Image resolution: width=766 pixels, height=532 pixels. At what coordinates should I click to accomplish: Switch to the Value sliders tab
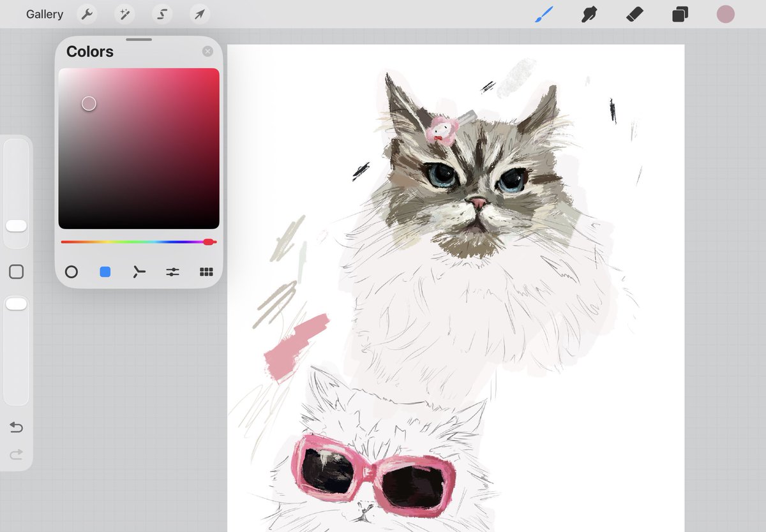point(172,272)
